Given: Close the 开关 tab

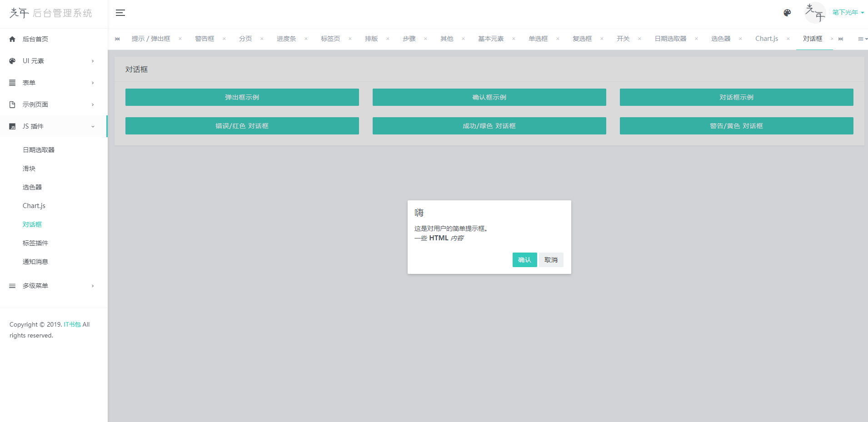Looking at the screenshot, I should [639, 39].
